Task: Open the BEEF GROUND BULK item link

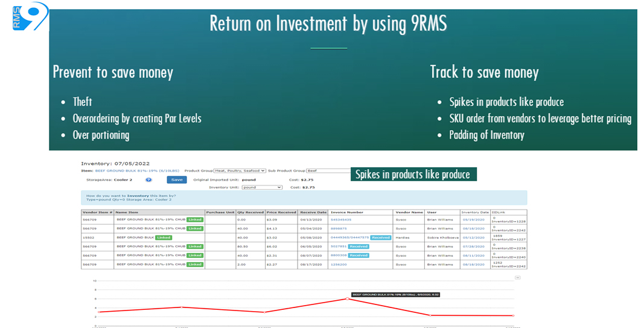Action: point(138,171)
